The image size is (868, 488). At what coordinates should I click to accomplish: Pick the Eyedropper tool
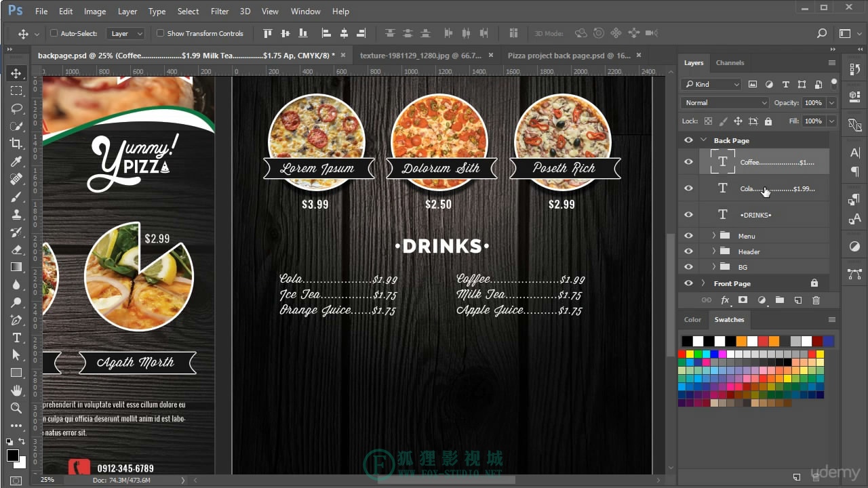pyautogui.click(x=16, y=161)
